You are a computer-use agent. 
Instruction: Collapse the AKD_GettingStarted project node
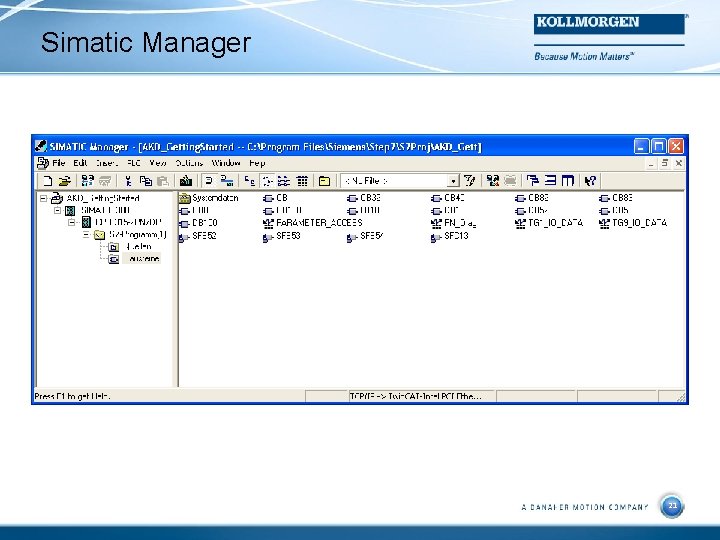(x=43, y=198)
